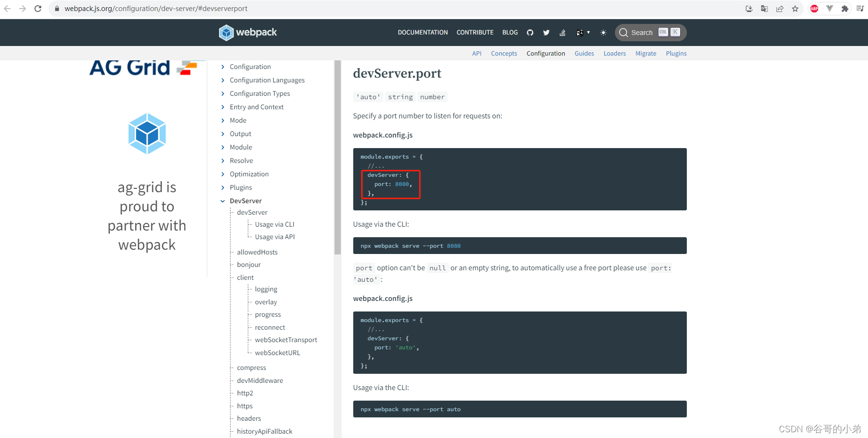Jump to reconnect subsection

(270, 327)
